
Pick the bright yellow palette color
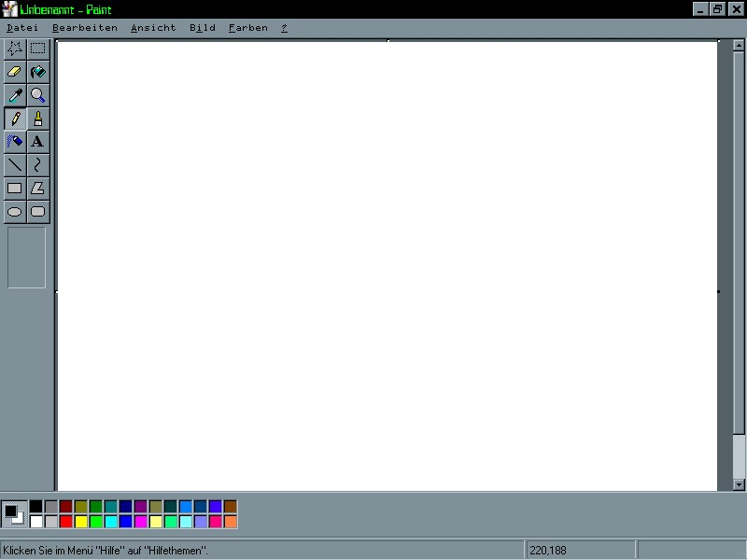click(81, 522)
